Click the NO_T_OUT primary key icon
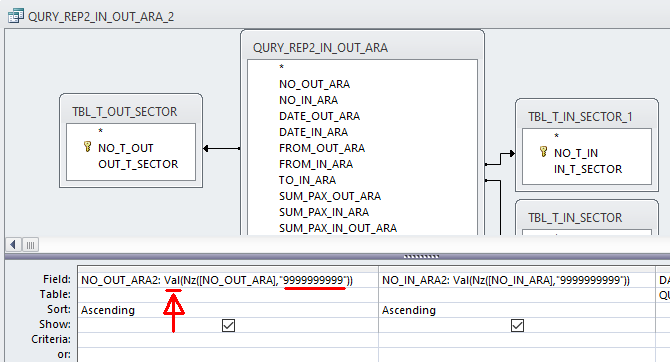The height and width of the screenshot is (362, 670). (88, 147)
